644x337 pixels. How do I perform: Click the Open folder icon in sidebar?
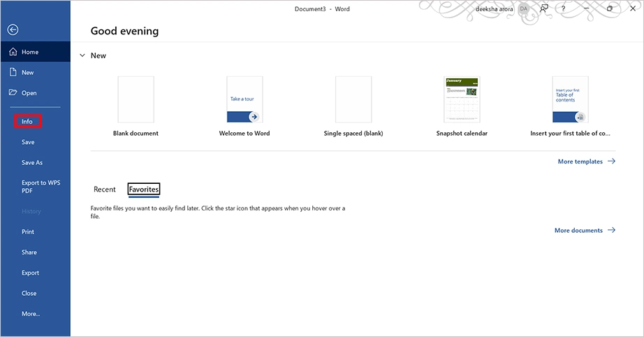point(13,92)
